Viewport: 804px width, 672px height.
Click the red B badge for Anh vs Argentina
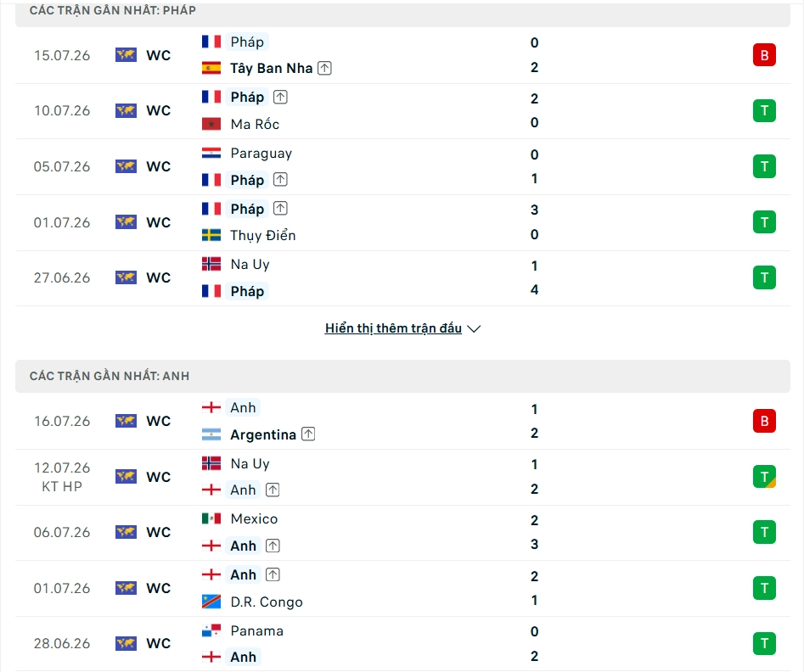pyautogui.click(x=764, y=421)
